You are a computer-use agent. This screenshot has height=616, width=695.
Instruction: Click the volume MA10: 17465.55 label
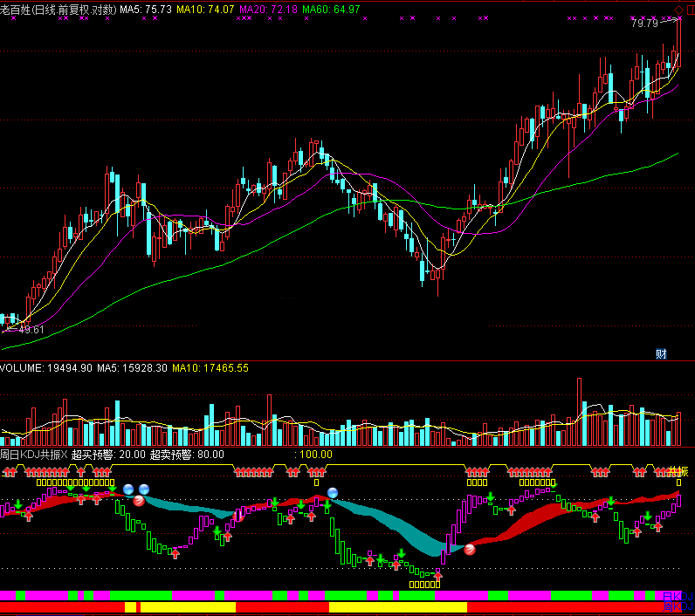click(x=210, y=368)
